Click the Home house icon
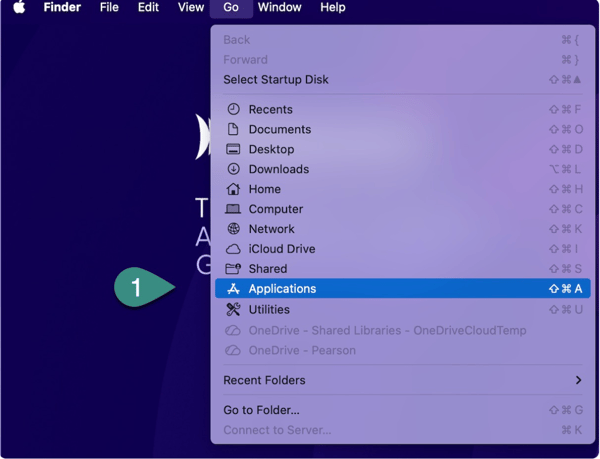This screenshot has height=459, width=600. [x=233, y=189]
